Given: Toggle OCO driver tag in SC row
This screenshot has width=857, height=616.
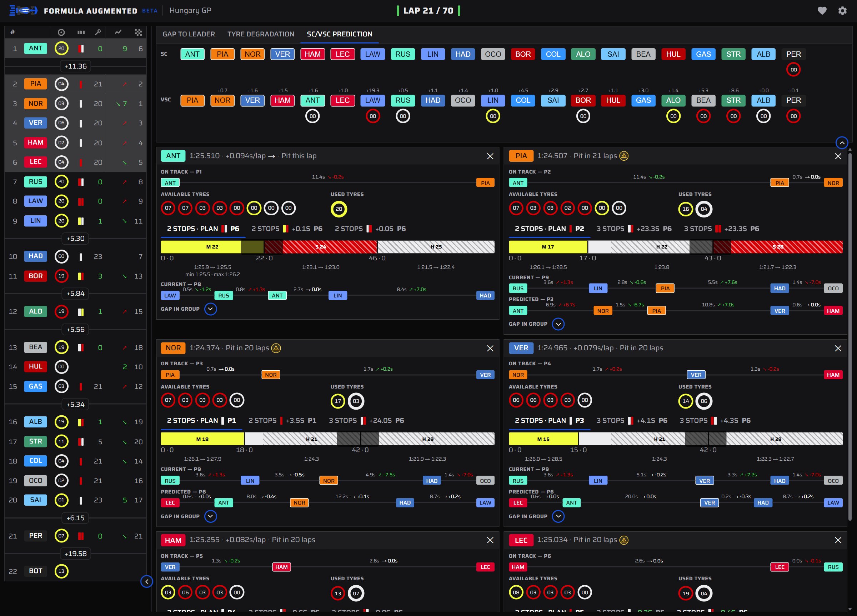Looking at the screenshot, I should click(493, 54).
